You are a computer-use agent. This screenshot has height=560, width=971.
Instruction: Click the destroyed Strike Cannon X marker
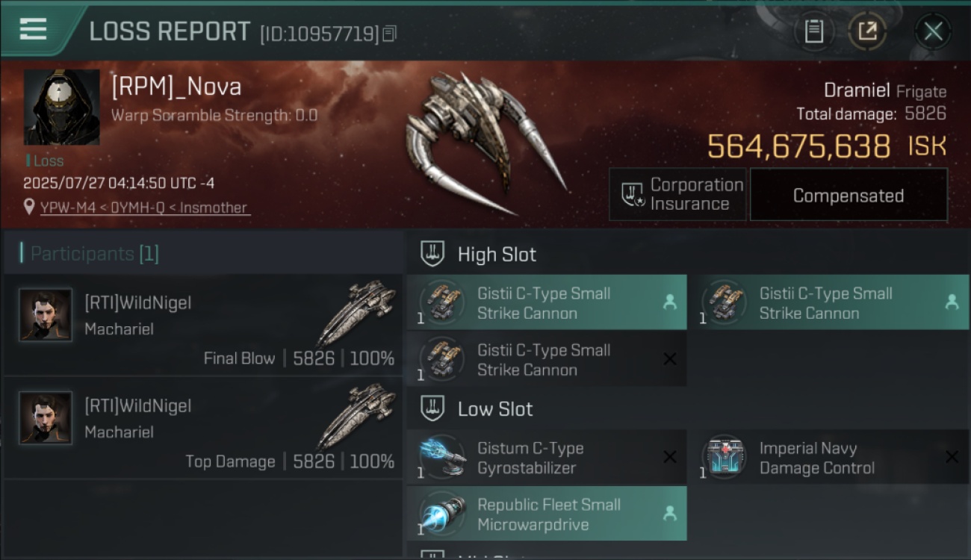coord(670,359)
